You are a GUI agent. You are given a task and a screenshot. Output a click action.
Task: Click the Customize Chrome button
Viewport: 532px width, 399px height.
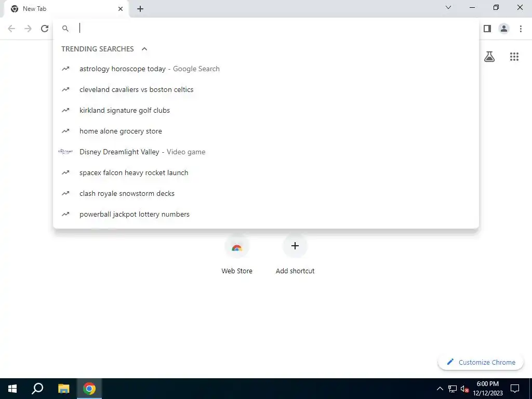pos(481,362)
